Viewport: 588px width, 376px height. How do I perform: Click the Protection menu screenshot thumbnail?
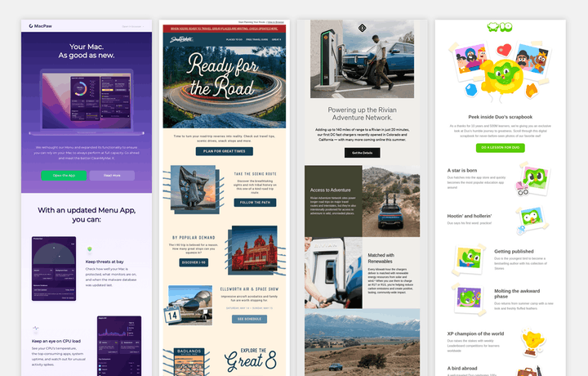pos(54,268)
